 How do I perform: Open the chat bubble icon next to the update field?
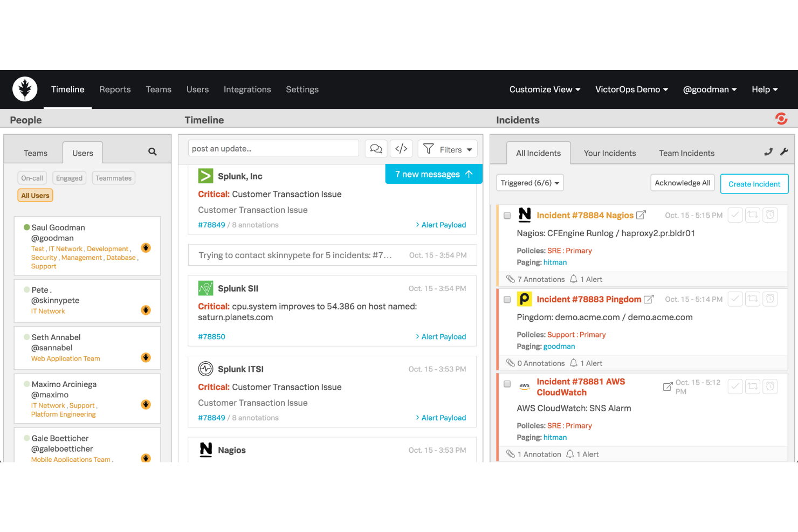(376, 148)
